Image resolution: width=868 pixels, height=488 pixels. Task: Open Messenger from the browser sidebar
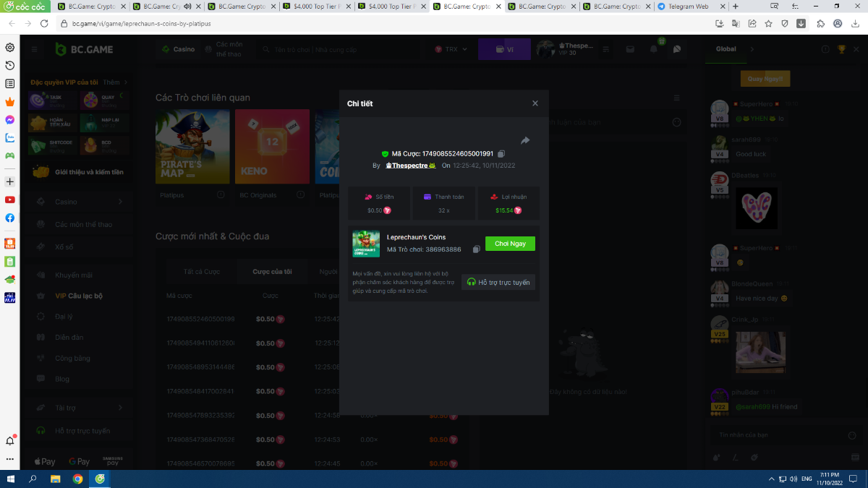coord(10,119)
